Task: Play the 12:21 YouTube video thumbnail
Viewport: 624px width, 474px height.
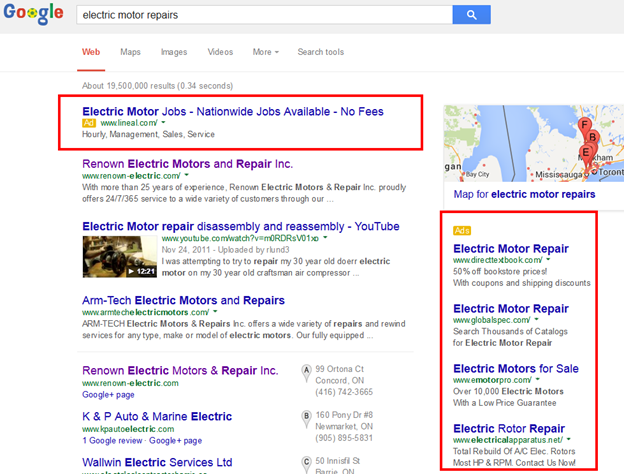Action: coord(119,256)
